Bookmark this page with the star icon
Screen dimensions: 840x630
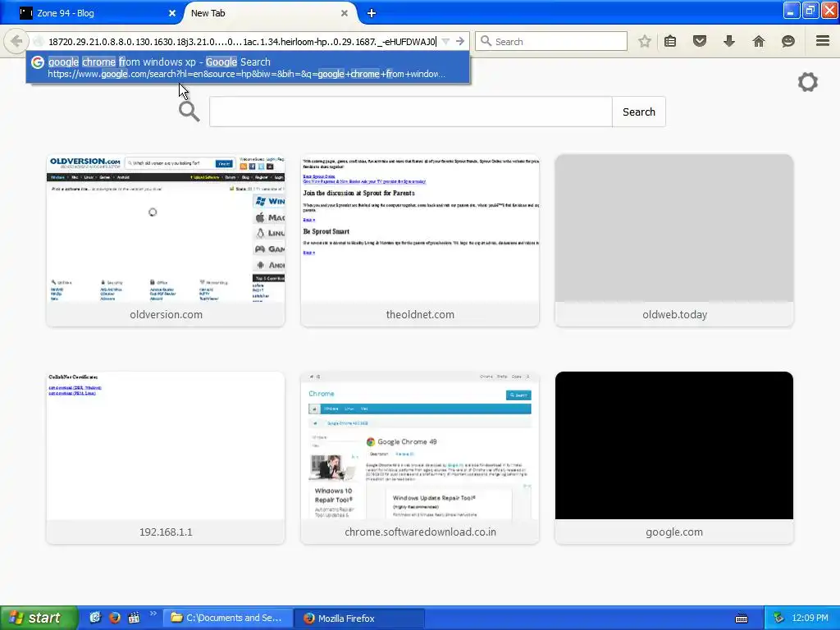645,41
